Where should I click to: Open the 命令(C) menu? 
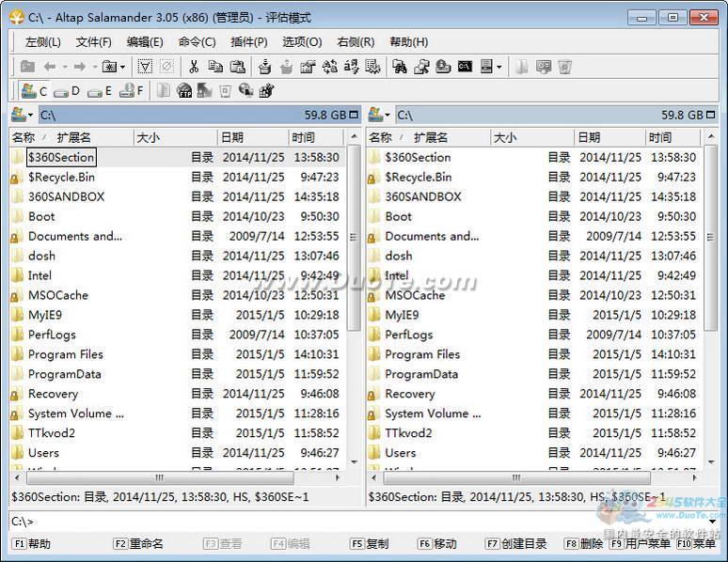pos(197,42)
